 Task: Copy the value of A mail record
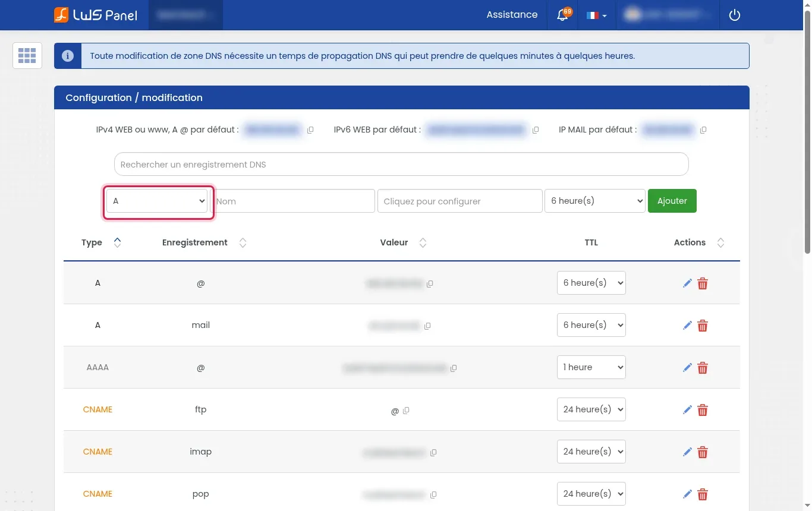pos(427,326)
